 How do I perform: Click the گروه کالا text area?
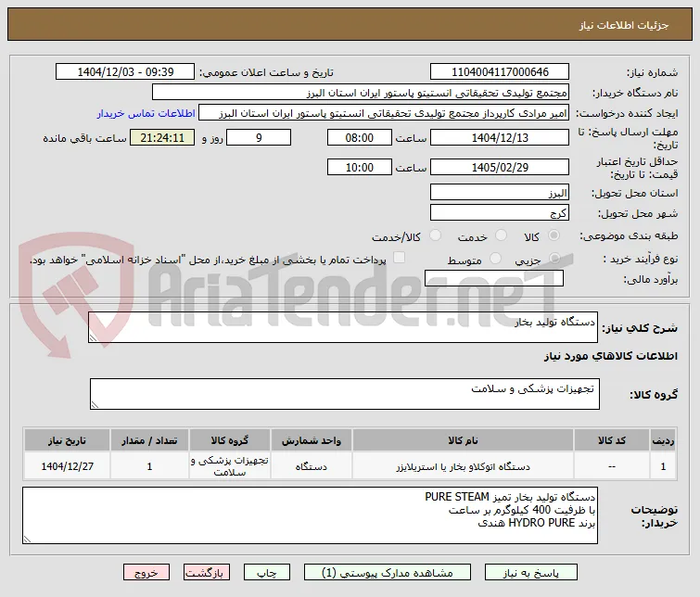click(345, 394)
